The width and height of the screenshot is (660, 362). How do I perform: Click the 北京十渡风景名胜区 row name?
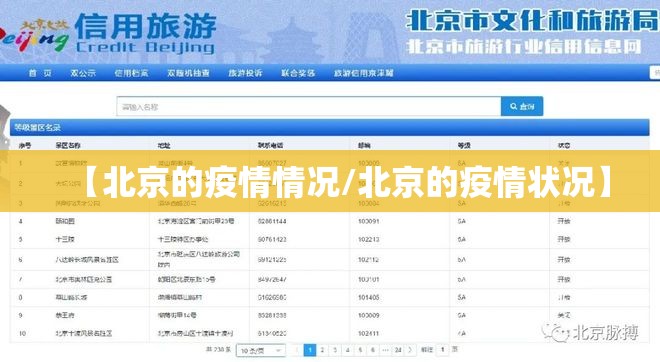coord(84,333)
